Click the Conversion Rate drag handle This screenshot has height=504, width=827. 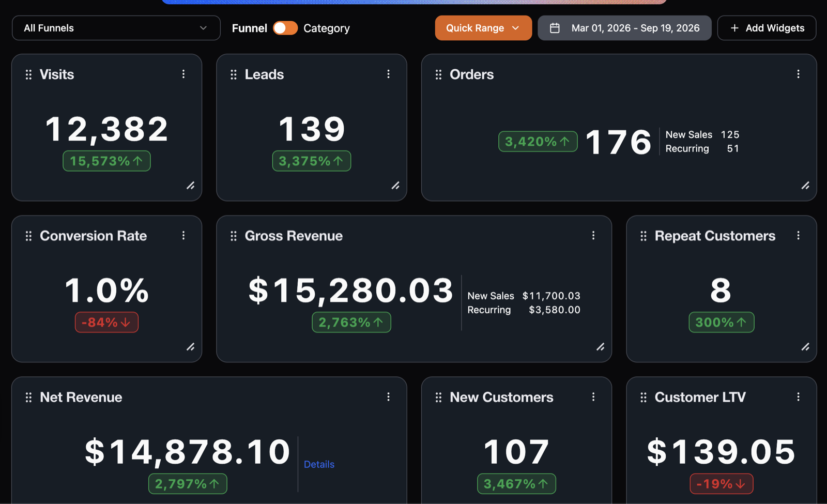tap(28, 236)
